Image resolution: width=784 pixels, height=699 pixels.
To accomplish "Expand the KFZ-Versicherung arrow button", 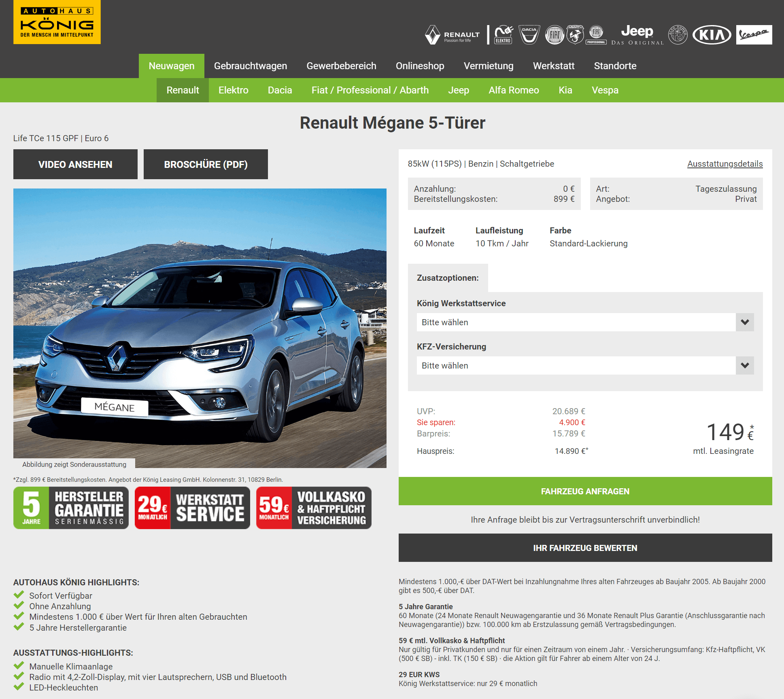I will (x=745, y=366).
